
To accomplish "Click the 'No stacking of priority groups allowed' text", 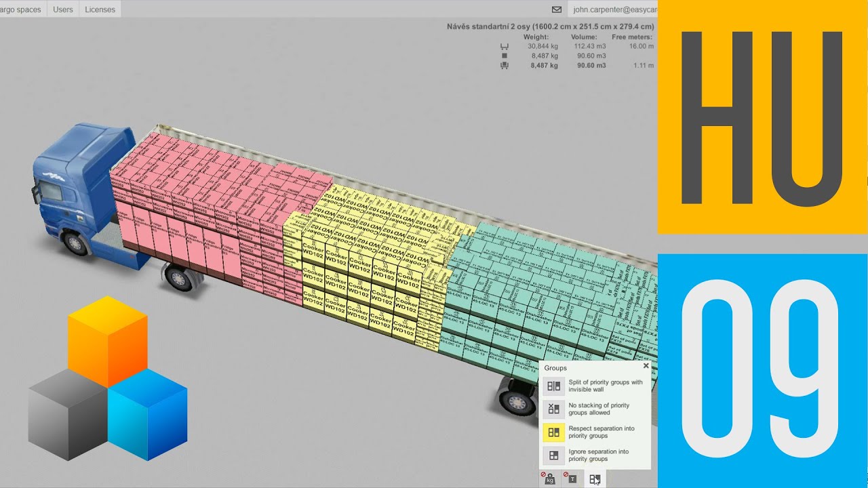I will pos(599,409).
